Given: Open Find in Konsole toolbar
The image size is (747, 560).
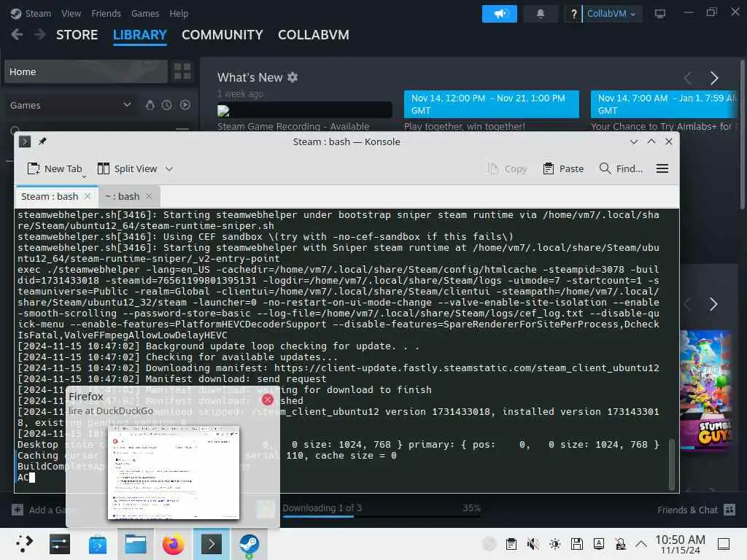Looking at the screenshot, I should 621,168.
